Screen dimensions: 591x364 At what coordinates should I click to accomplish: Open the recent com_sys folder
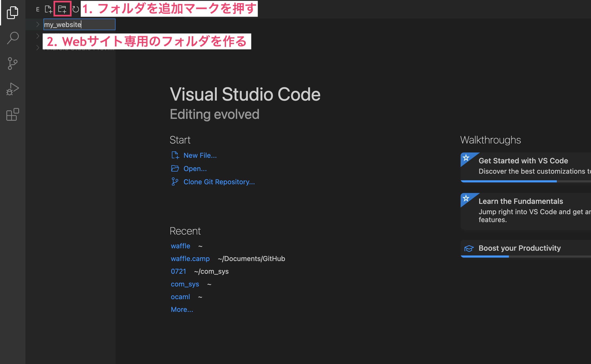tap(185, 284)
